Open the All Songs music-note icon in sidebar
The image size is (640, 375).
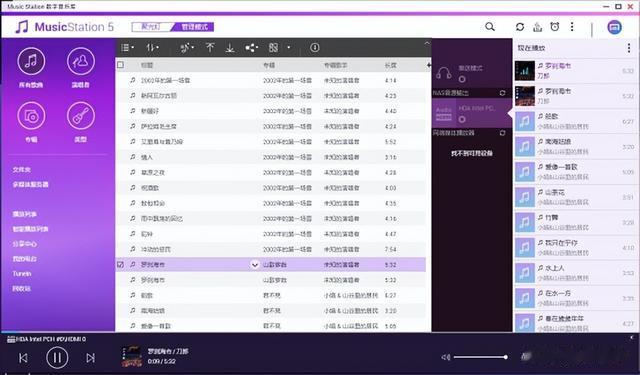[31, 61]
